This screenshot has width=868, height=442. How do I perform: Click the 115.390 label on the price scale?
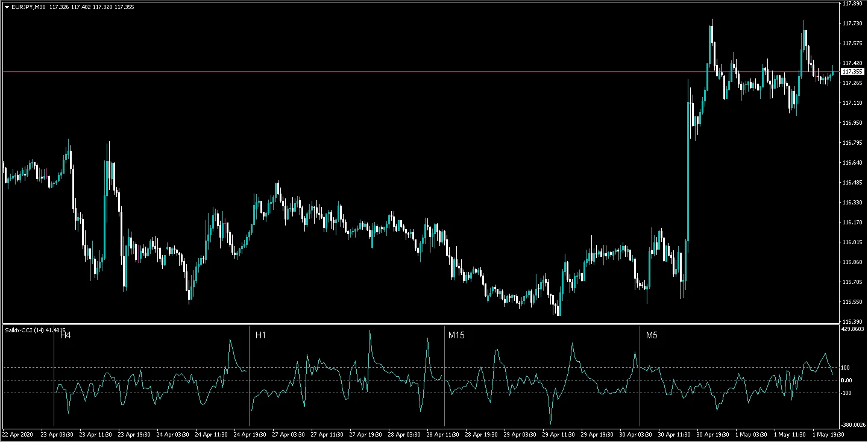pos(852,322)
